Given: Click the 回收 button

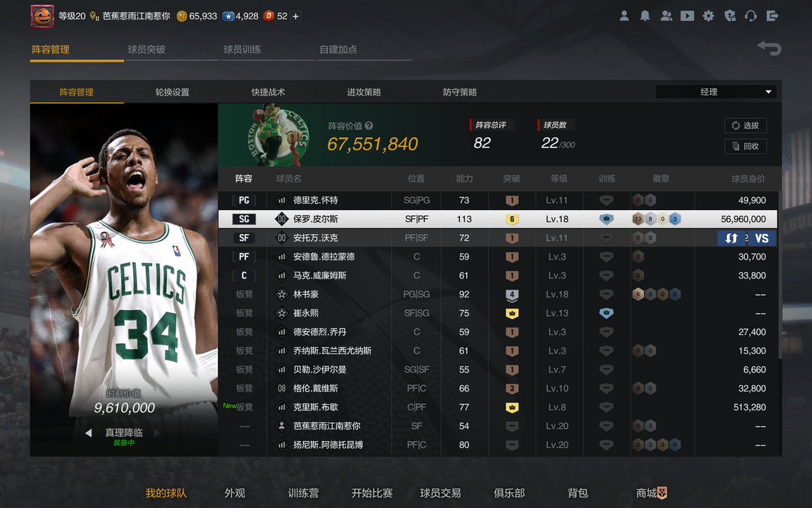Looking at the screenshot, I should click(745, 146).
